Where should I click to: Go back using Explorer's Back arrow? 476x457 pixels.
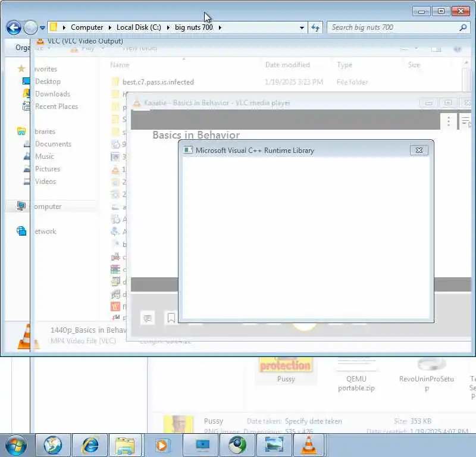(14, 27)
